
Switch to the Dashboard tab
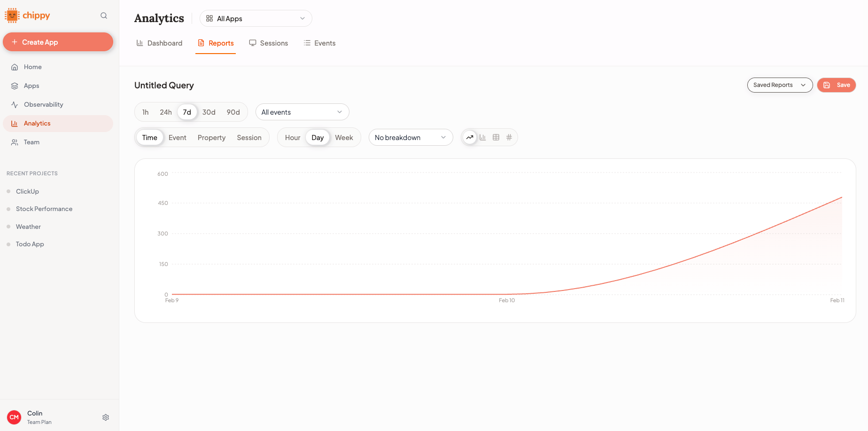pyautogui.click(x=159, y=43)
